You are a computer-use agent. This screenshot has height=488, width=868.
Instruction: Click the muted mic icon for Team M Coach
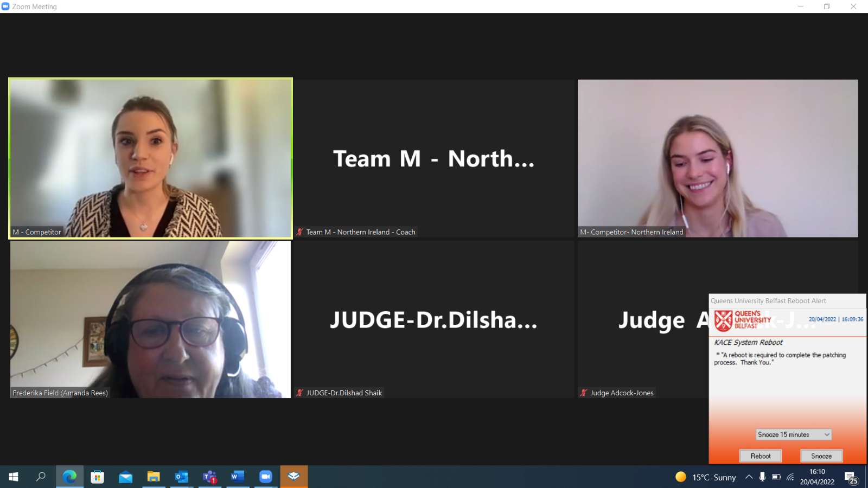point(299,232)
